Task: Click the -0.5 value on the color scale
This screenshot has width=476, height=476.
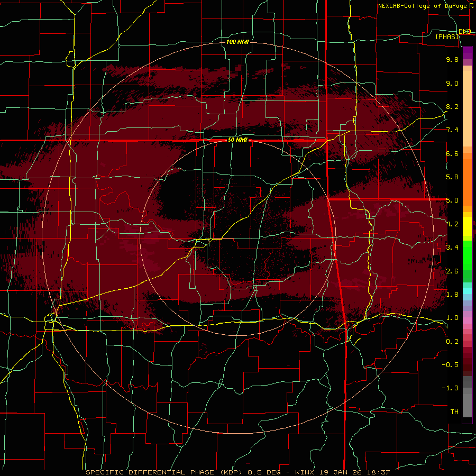Action: pyautogui.click(x=450, y=365)
